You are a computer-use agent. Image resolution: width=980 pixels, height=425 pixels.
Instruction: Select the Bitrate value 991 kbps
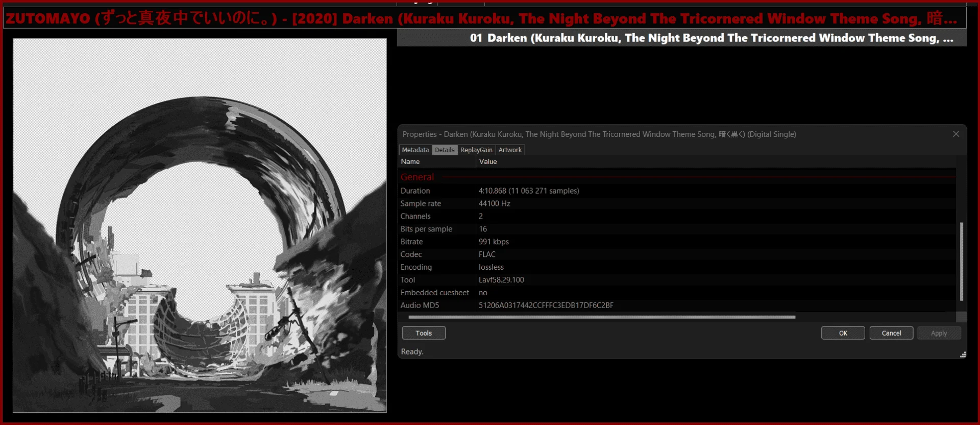tap(494, 242)
